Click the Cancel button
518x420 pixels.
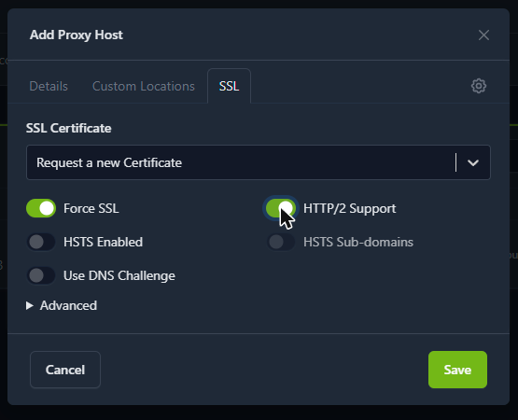(x=65, y=370)
